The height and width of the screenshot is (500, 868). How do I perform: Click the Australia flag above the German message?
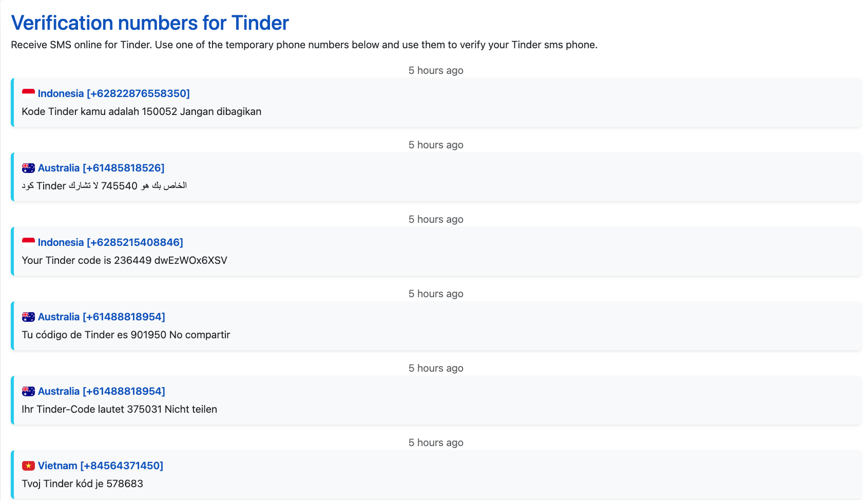point(28,391)
